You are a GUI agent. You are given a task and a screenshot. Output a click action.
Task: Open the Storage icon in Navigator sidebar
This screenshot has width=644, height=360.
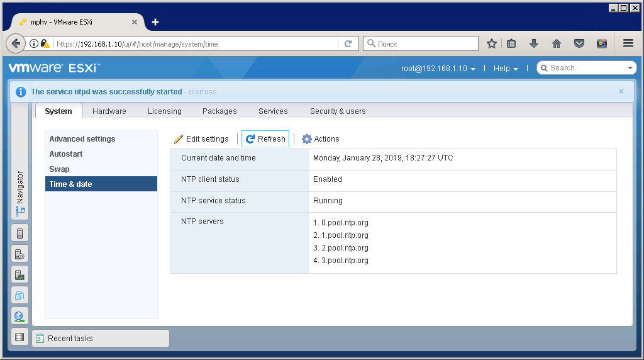click(x=19, y=337)
